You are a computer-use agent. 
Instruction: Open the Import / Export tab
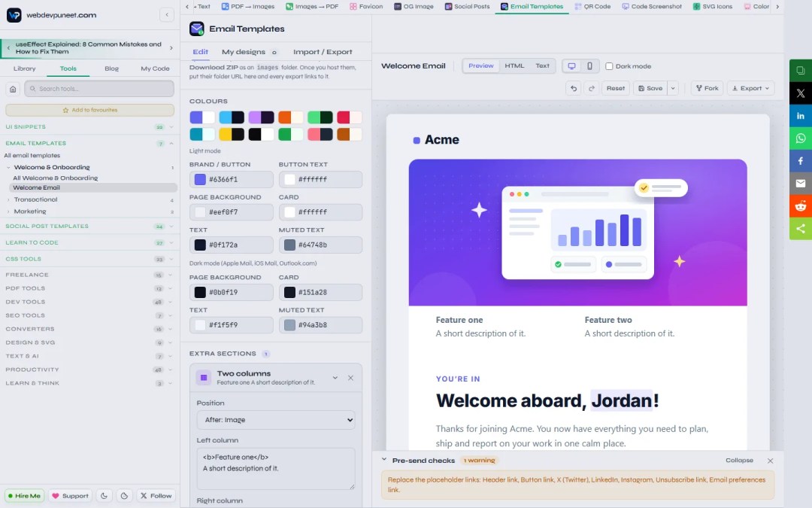pyautogui.click(x=323, y=52)
